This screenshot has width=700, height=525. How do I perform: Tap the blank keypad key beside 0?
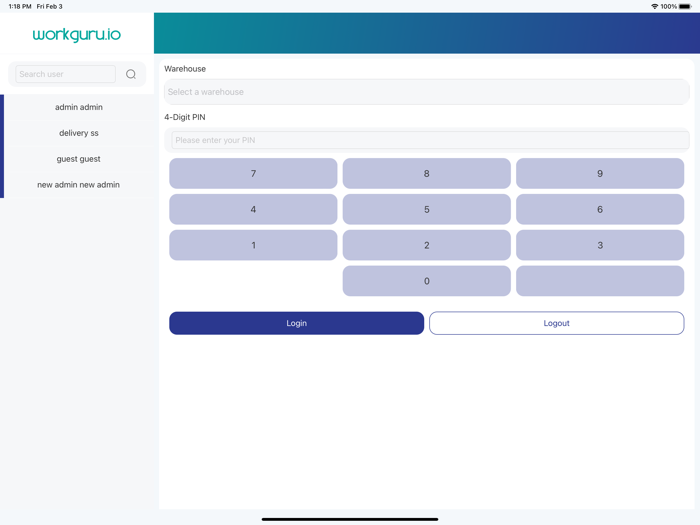[600, 281]
